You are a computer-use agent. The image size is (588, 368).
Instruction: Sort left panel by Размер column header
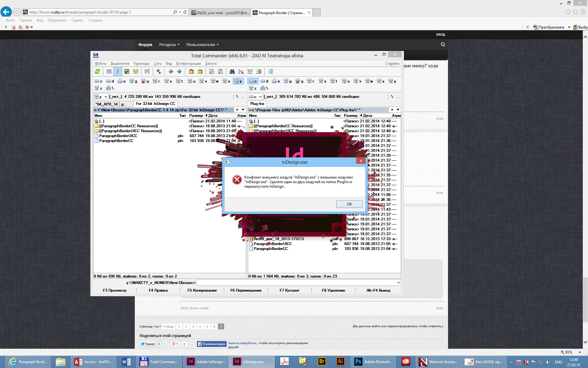pyautogui.click(x=196, y=116)
